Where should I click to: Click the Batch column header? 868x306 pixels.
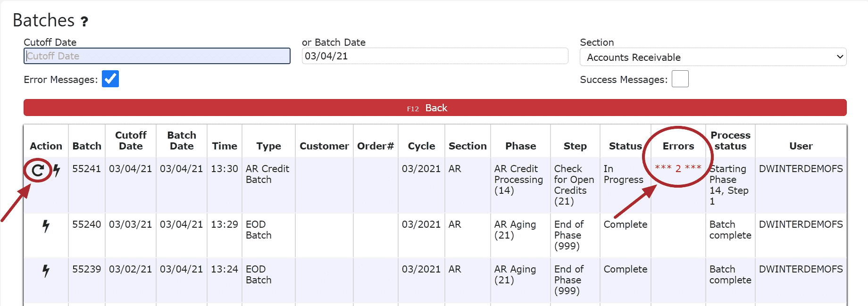87,146
